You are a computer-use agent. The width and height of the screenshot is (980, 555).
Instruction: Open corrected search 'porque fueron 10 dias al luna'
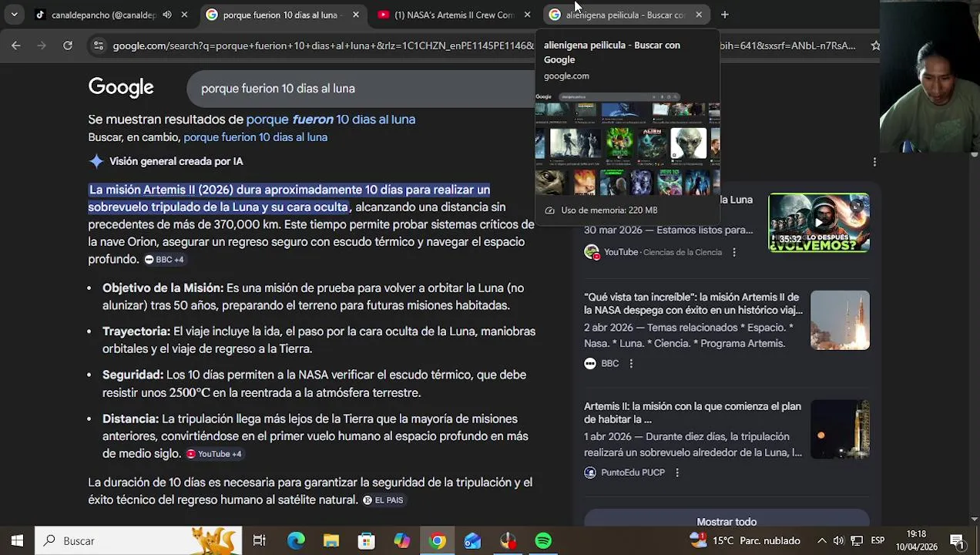click(x=331, y=119)
